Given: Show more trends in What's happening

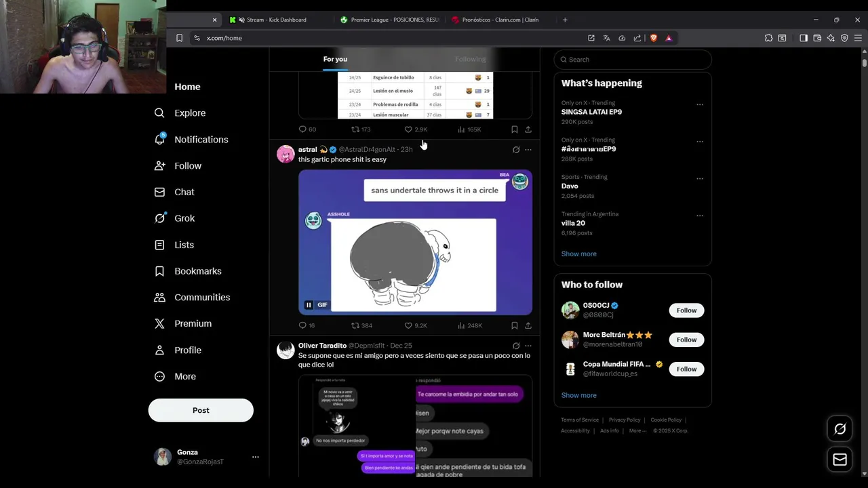Looking at the screenshot, I should 578,253.
